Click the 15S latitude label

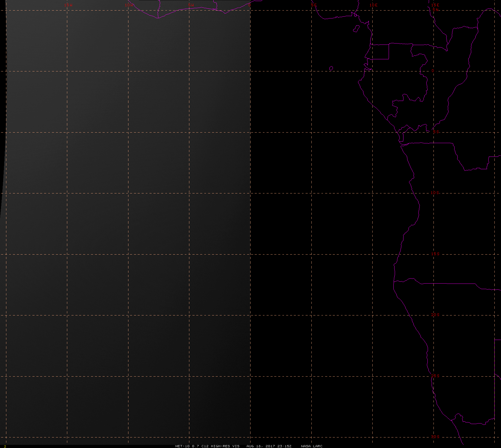pos(435,254)
